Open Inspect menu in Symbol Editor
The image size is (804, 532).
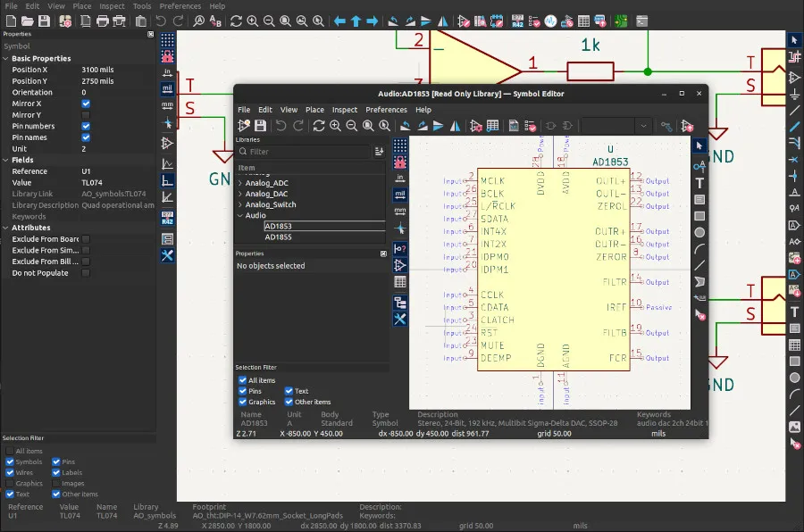pyautogui.click(x=345, y=110)
